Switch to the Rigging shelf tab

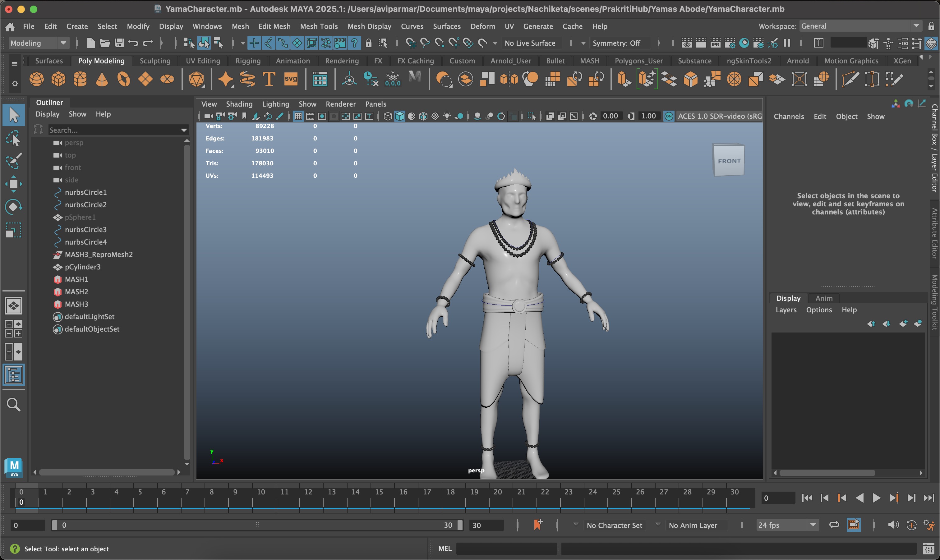[x=247, y=61]
